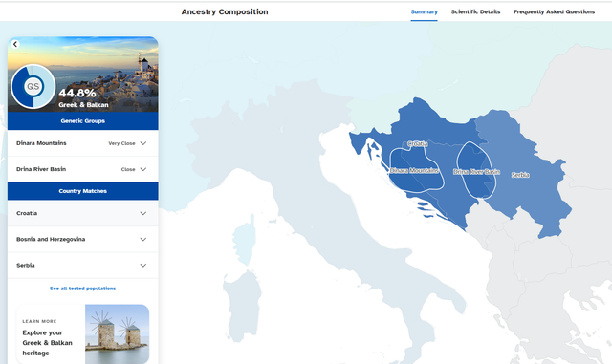
Task: Click the Very Close proximity label
Action: coord(121,143)
